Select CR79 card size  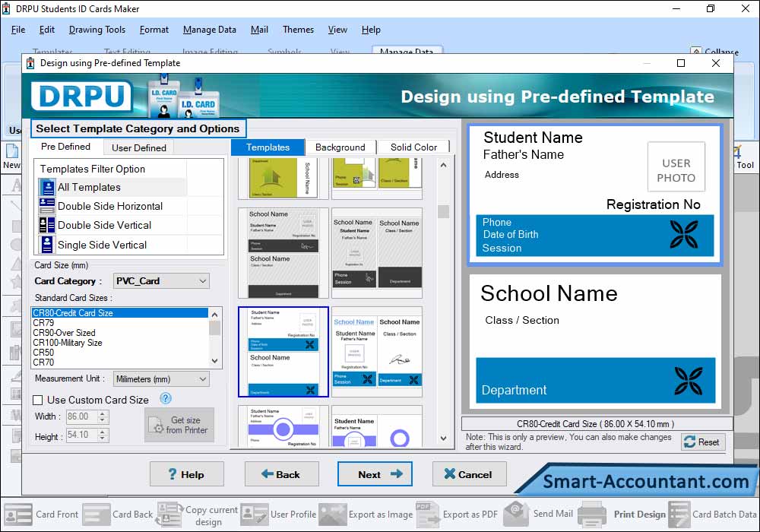(x=120, y=323)
